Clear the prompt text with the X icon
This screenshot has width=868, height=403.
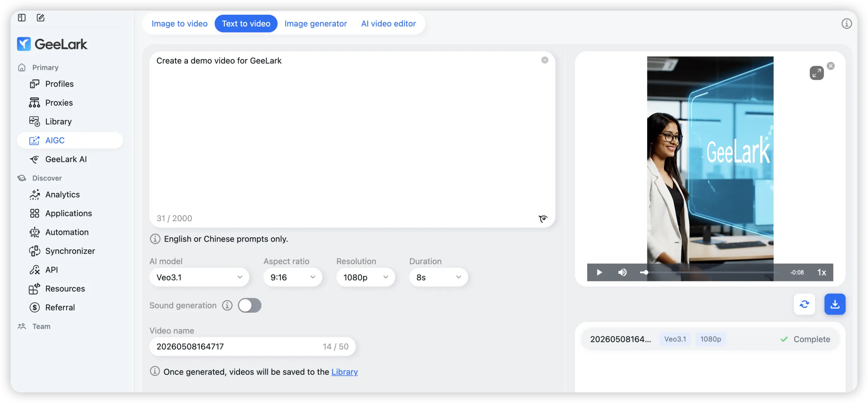[x=545, y=60]
